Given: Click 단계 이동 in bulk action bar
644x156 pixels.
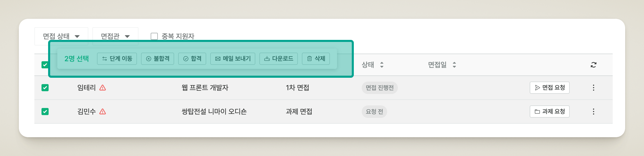Looking at the screenshot, I should [117, 59].
